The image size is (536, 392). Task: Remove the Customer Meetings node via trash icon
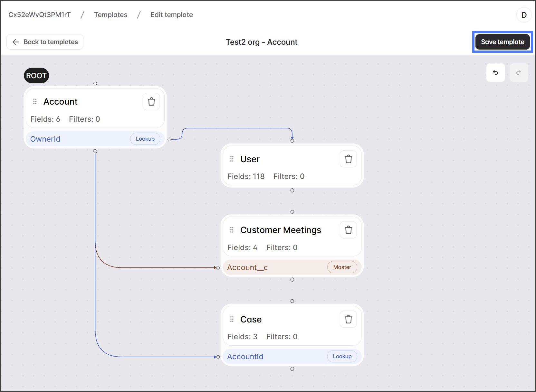348,230
